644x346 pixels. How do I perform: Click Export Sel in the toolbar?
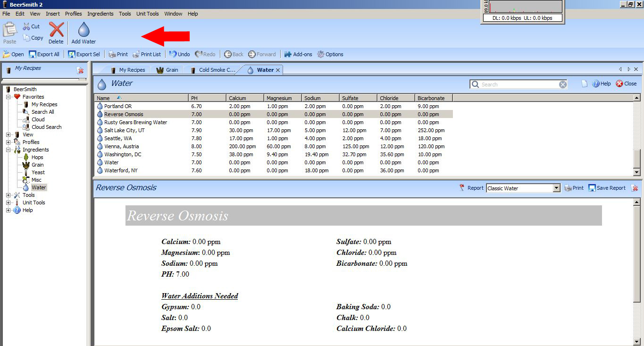pos(84,54)
